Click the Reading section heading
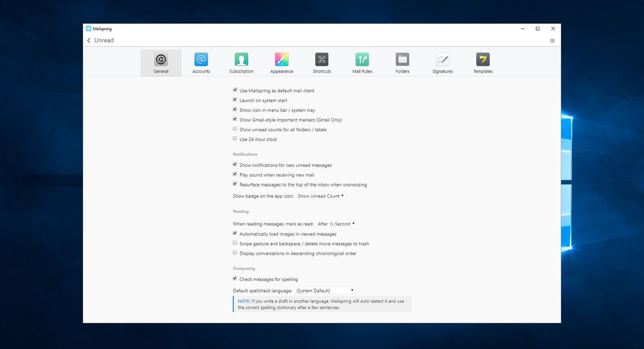The image size is (644, 349). point(241,212)
